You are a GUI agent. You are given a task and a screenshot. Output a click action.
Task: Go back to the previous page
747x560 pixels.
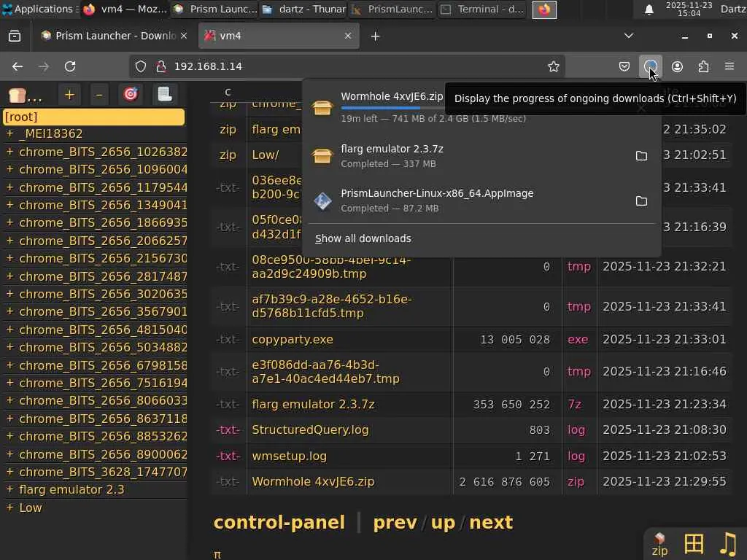point(18,66)
